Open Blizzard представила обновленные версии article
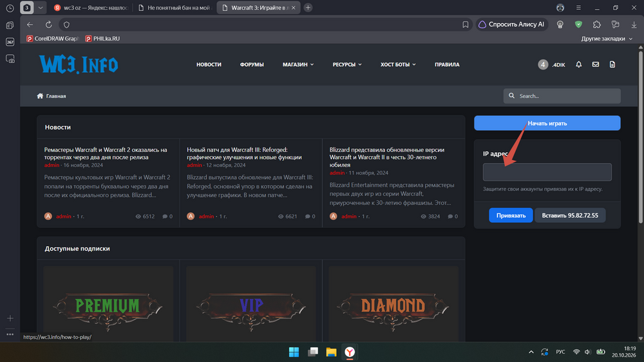Image resolution: width=644 pixels, height=362 pixels. pyautogui.click(x=387, y=157)
